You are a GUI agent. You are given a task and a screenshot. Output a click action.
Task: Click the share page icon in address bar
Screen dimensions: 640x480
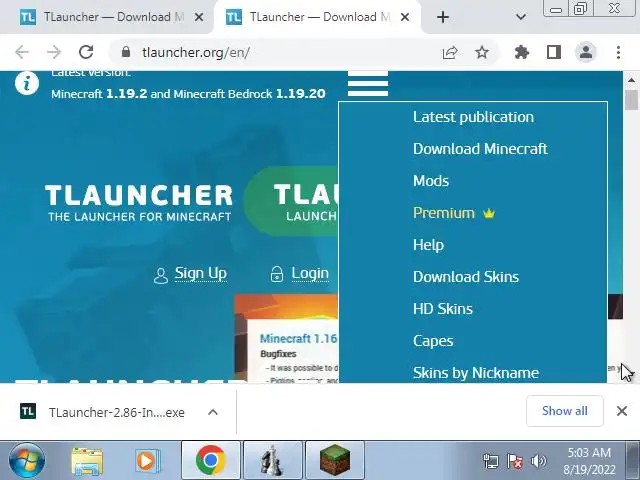(450, 52)
